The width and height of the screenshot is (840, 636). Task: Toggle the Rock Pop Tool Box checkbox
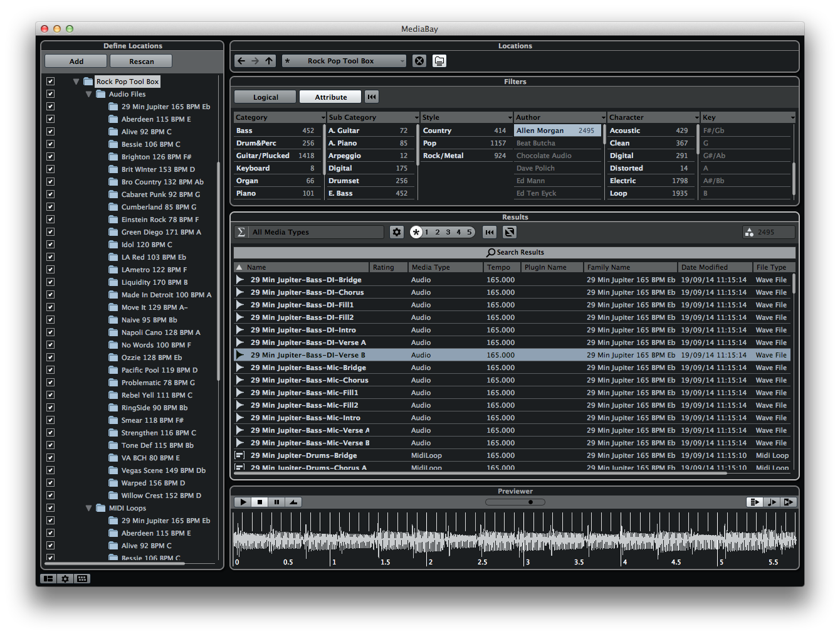[50, 81]
